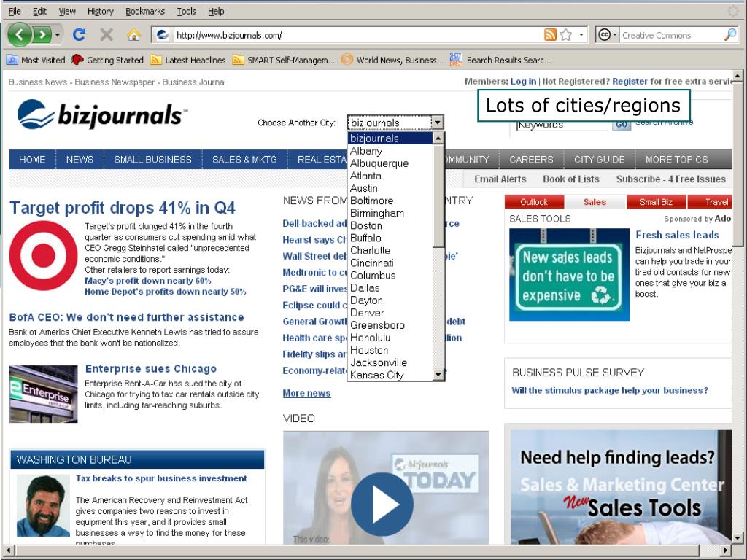Viewport: 747px width, 560px height.
Task: Open the File menu
Action: coord(15,11)
